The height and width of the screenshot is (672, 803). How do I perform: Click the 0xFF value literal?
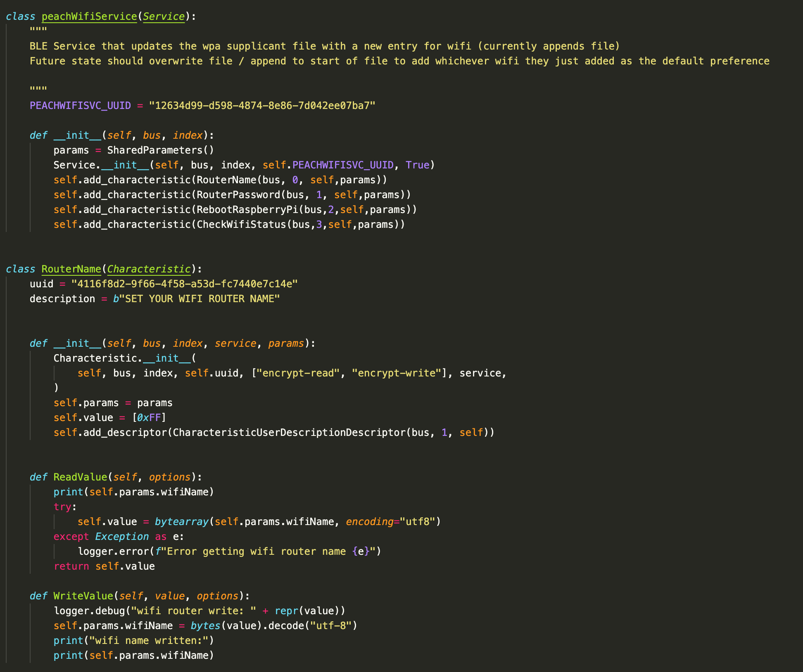[x=149, y=418]
